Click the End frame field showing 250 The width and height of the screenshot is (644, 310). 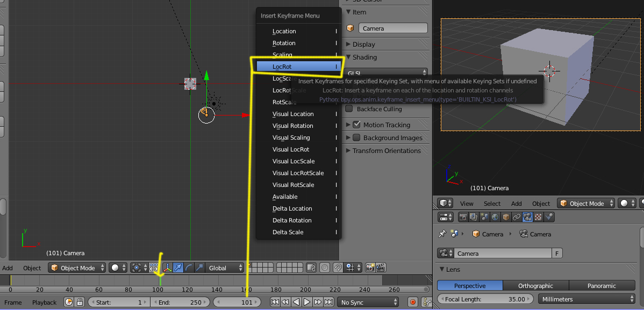(180, 302)
